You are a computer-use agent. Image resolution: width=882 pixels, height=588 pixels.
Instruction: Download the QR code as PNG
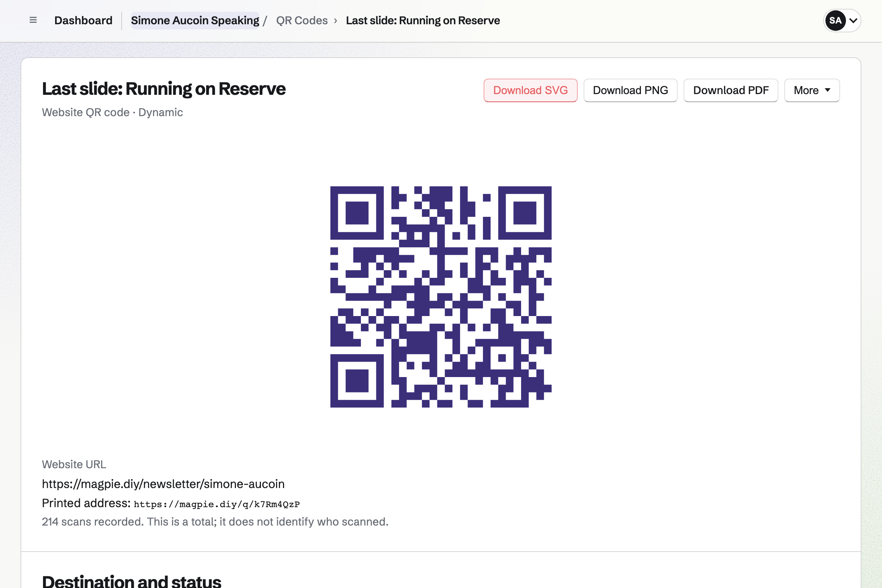click(x=630, y=90)
